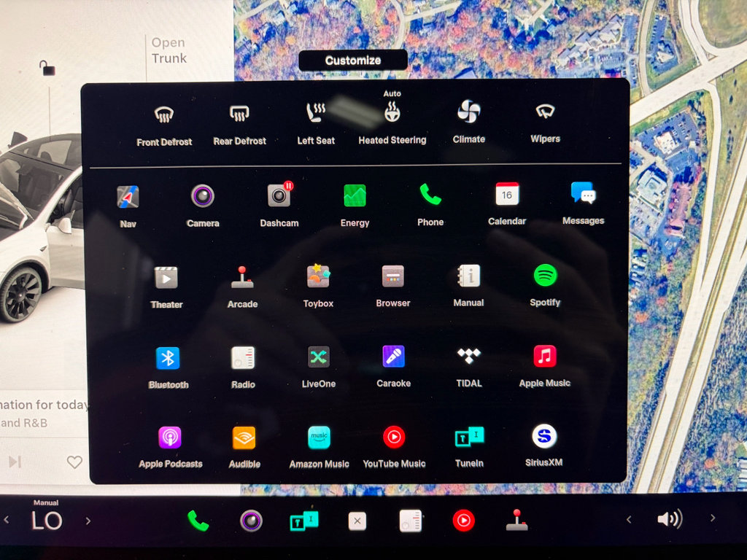Launch SiriusXM

[x=544, y=446]
